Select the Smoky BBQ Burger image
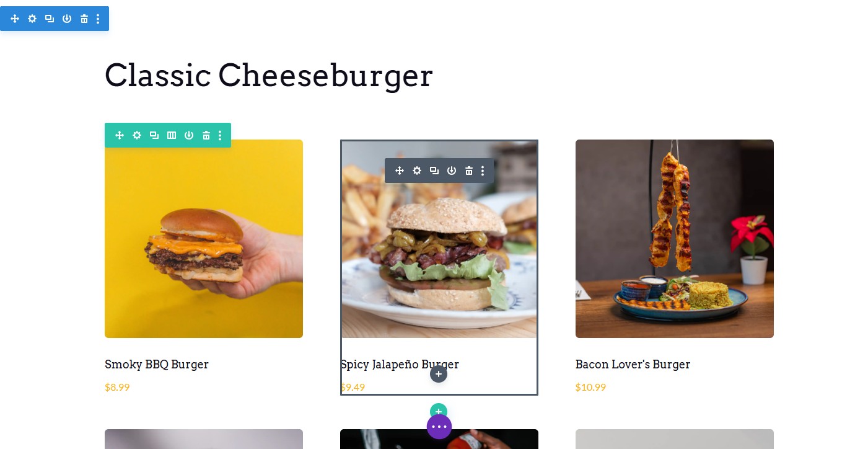 (x=204, y=239)
